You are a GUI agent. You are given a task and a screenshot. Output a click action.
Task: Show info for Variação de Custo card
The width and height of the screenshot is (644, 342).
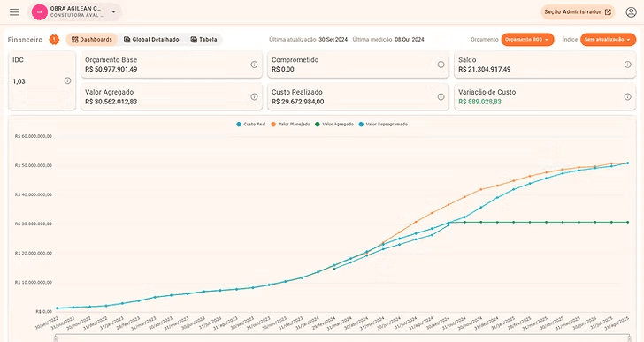point(627,97)
